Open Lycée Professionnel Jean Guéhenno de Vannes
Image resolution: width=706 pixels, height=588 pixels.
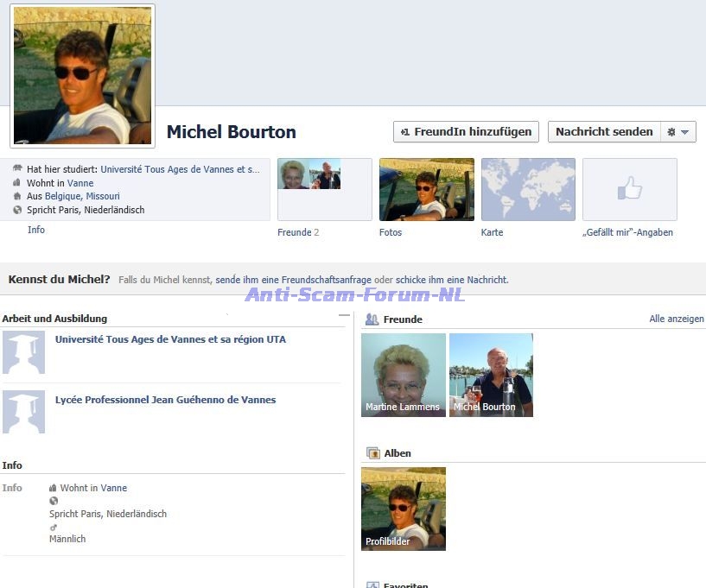pos(165,400)
